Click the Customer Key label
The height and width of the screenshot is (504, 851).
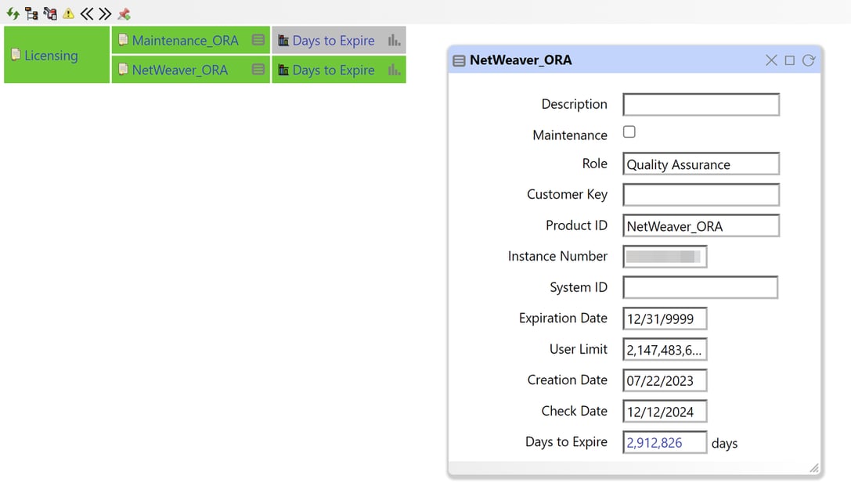[x=567, y=194]
